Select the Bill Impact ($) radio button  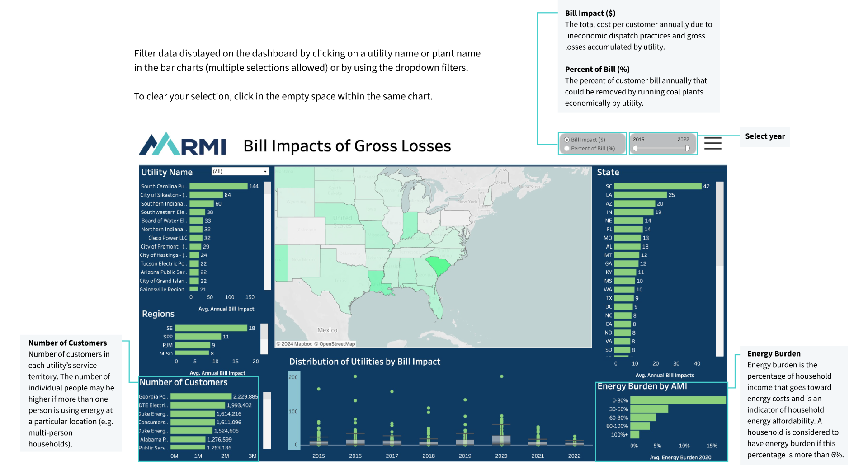(567, 140)
